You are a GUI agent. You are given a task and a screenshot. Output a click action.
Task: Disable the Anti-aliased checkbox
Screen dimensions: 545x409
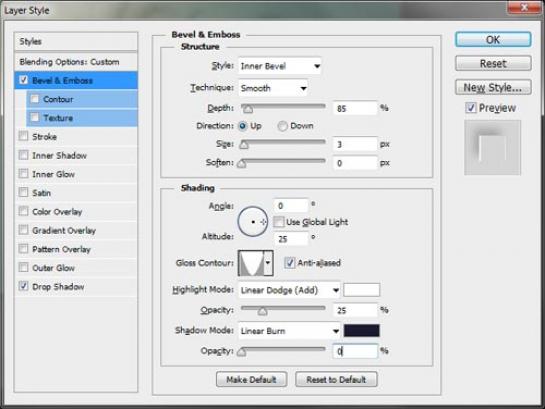[289, 263]
